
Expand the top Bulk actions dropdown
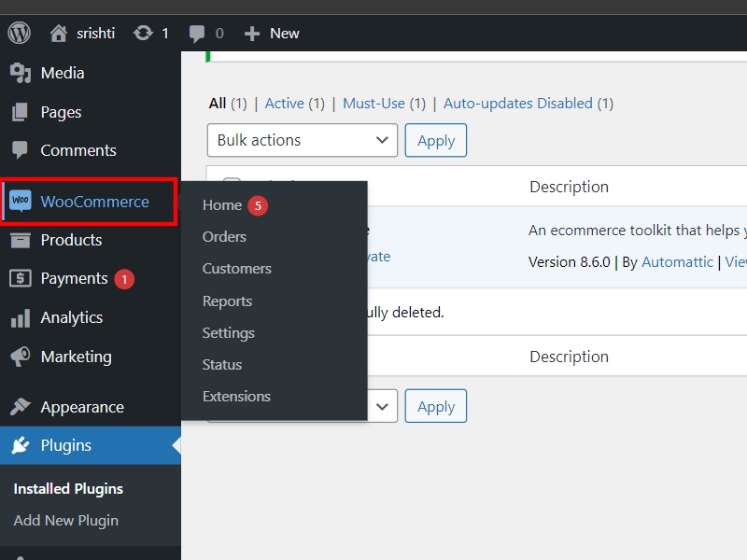pos(302,140)
